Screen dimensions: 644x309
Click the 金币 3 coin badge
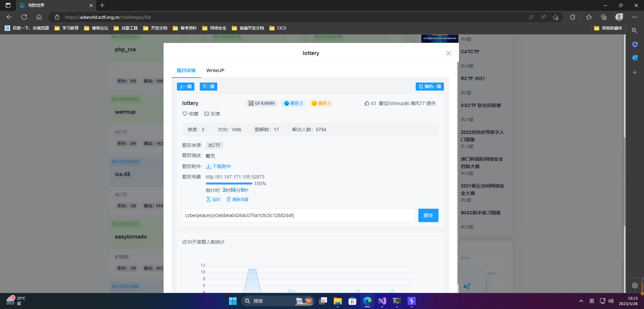click(x=321, y=103)
